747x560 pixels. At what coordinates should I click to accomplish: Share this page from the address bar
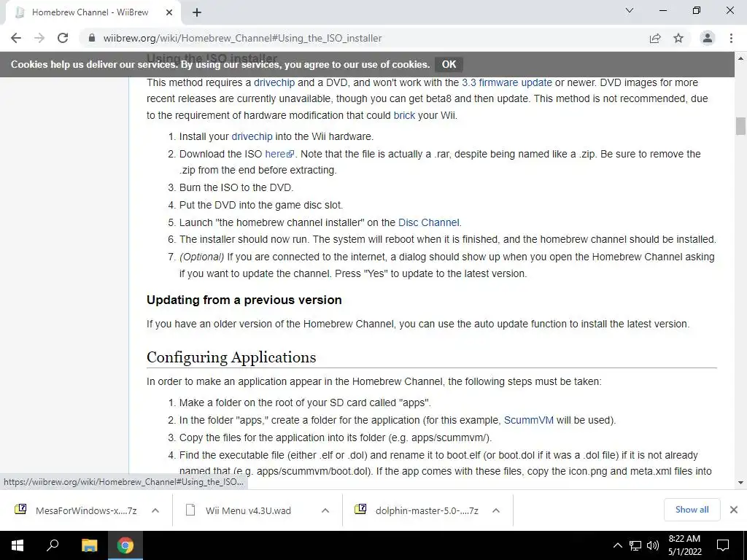pyautogui.click(x=655, y=38)
